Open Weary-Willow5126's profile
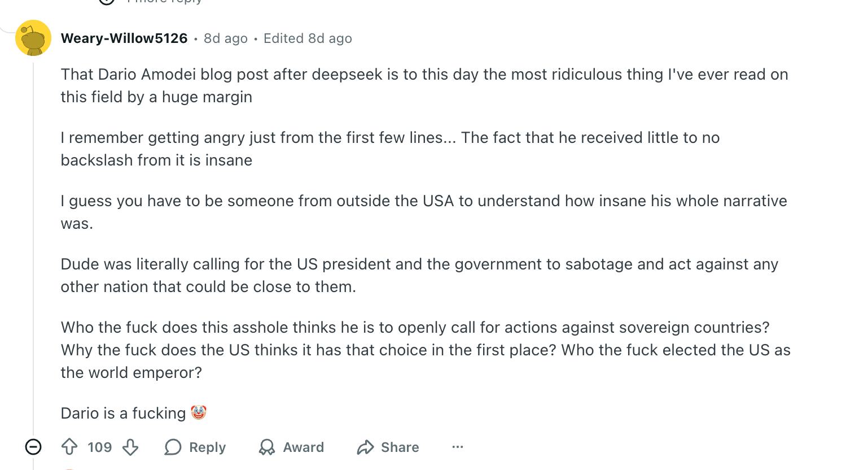The width and height of the screenshot is (868, 470). 124,38
